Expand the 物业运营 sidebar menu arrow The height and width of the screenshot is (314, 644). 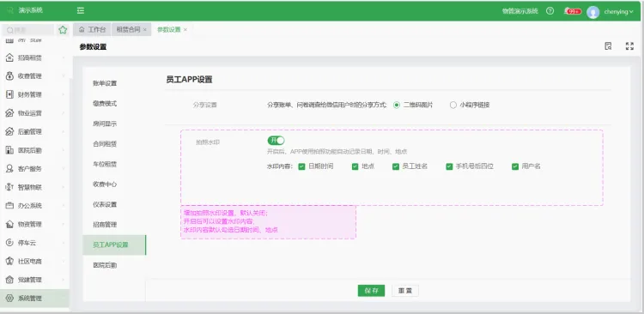point(64,113)
